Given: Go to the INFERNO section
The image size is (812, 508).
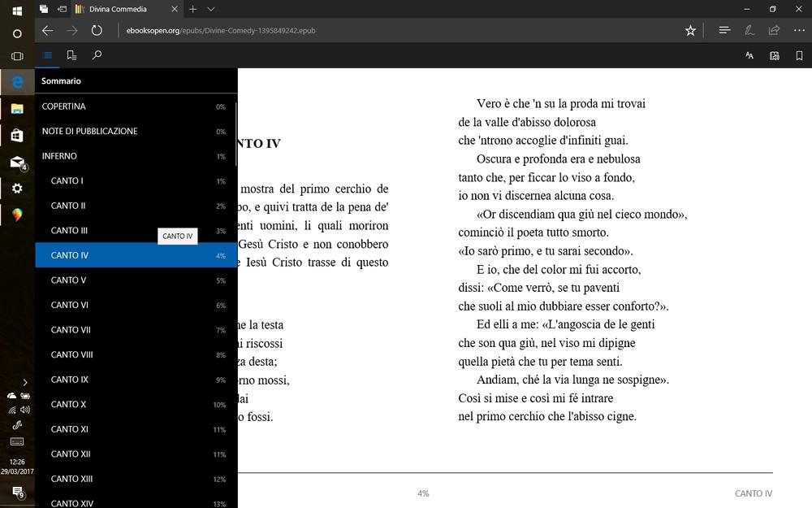Looking at the screenshot, I should pos(136,156).
